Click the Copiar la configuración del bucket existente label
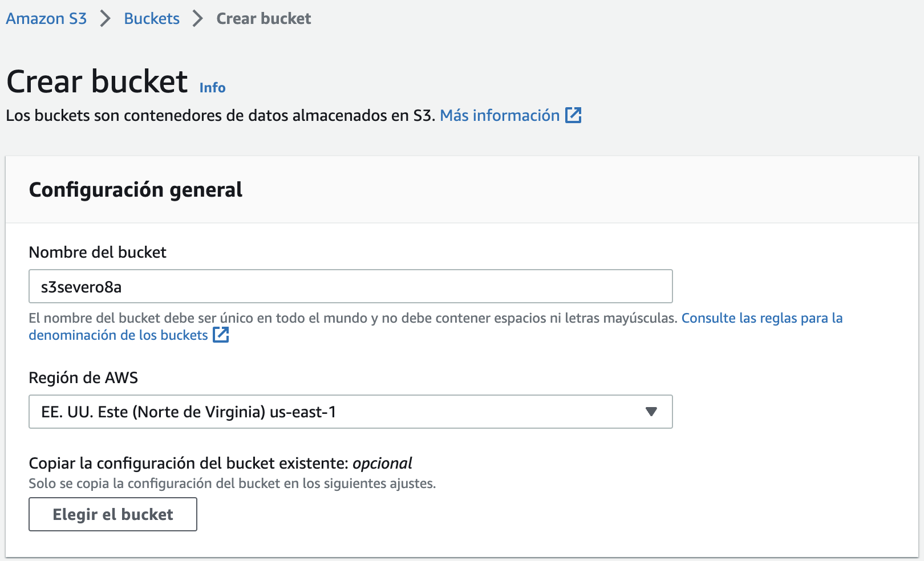Screen dimensions: 924x561 (220, 464)
